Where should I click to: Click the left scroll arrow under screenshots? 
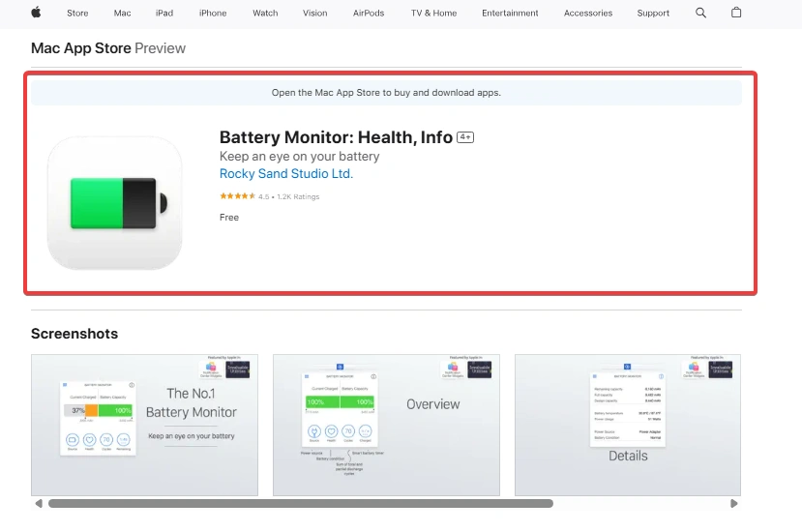[x=39, y=503]
